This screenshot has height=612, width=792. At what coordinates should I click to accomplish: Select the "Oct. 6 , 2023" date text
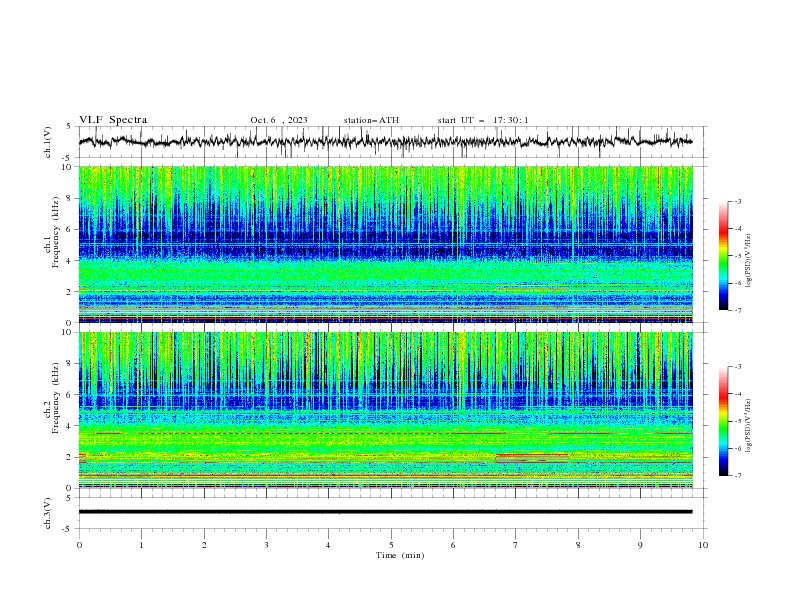click(279, 120)
